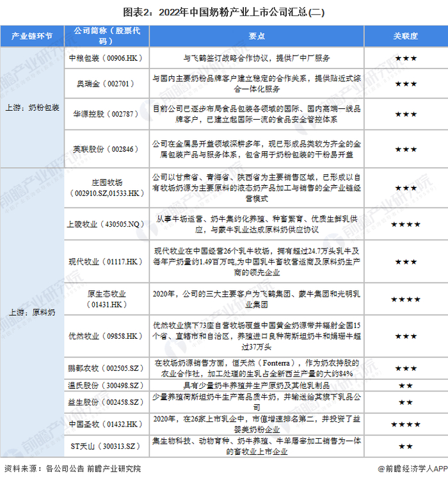Viewport: 448px width, 481px height.
Task: Click the two-star rating for 温氏股份
Action: click(x=406, y=386)
